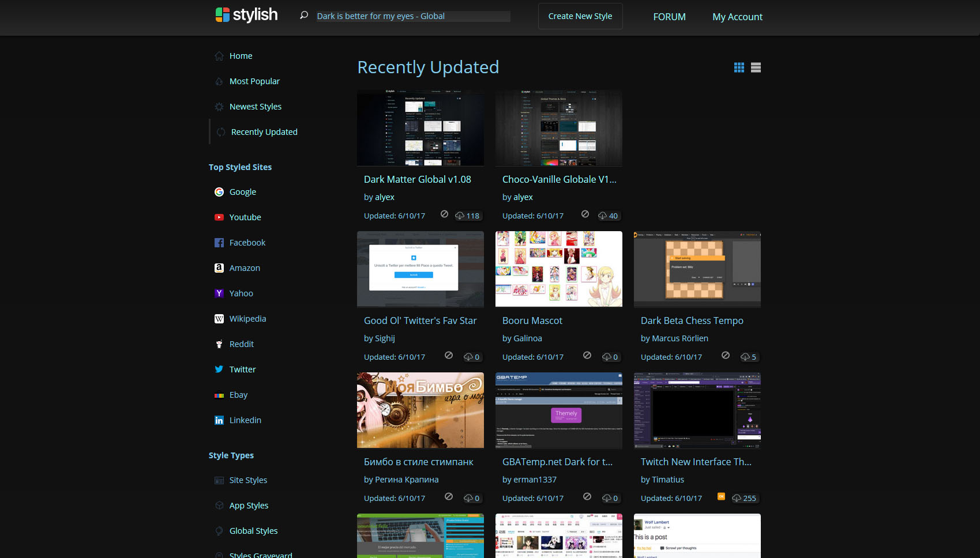Open the Linkedin styles section

(245, 420)
